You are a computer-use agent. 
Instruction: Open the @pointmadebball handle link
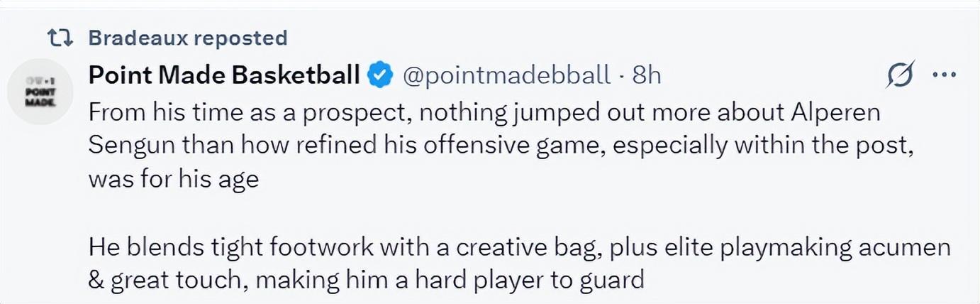(x=506, y=75)
